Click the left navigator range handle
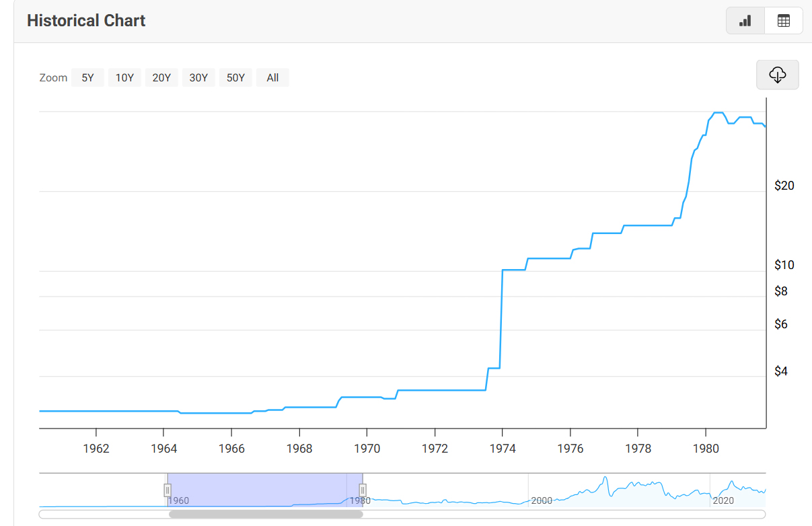Image resolution: width=812 pixels, height=526 pixels. click(x=168, y=490)
